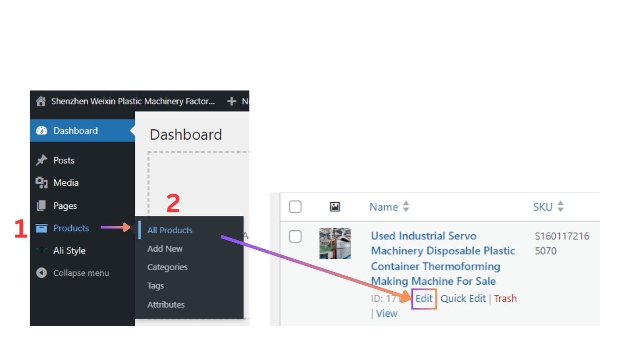Toggle the select-all products checkbox

click(295, 207)
